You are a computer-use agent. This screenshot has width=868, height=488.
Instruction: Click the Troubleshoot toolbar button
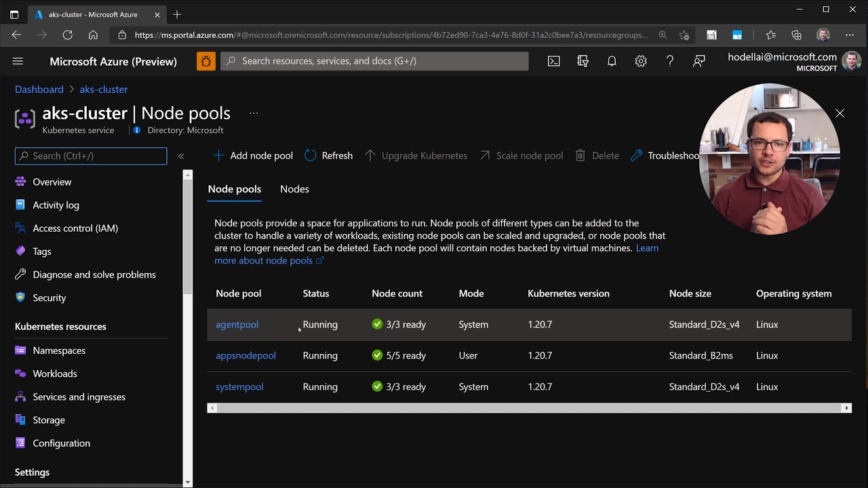(665, 156)
